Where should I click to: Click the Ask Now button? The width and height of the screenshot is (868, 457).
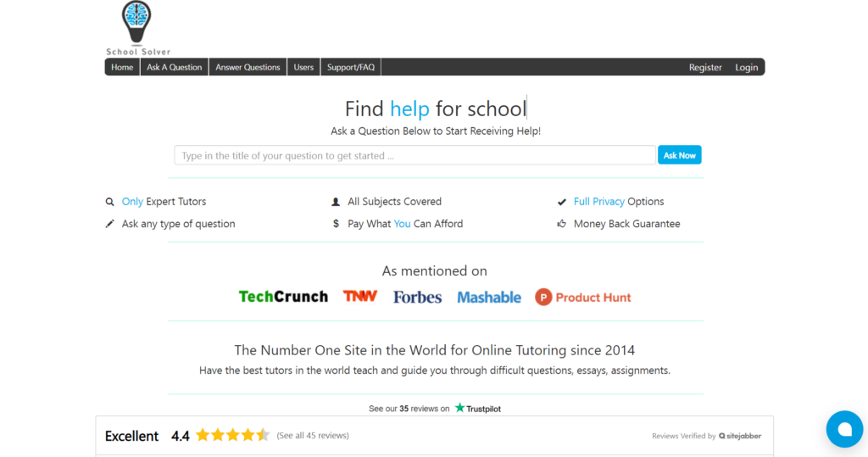click(679, 155)
